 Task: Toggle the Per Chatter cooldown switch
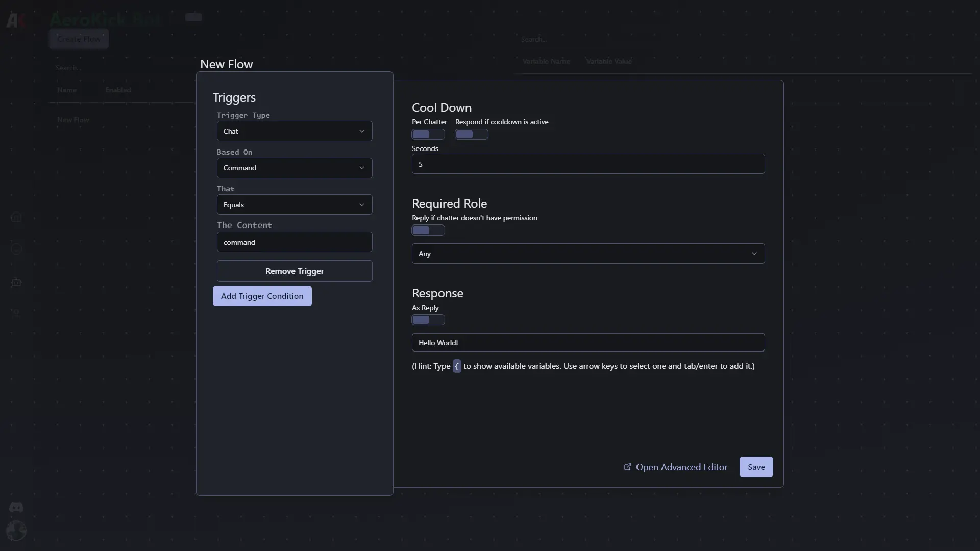428,134
